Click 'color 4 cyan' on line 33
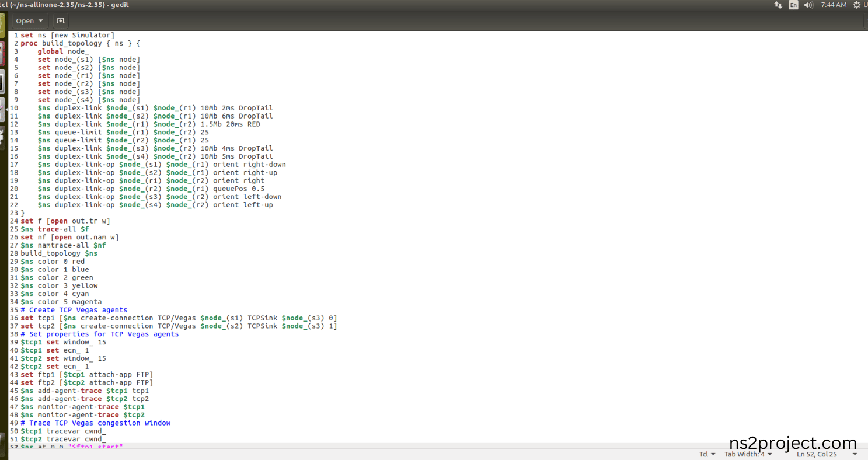Screen dimensions: 868x460 (x=64, y=294)
